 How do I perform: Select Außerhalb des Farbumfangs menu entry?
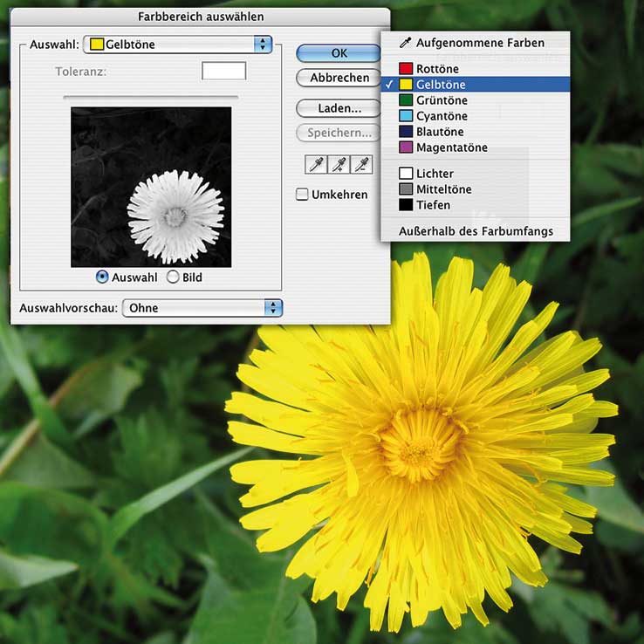[476, 232]
